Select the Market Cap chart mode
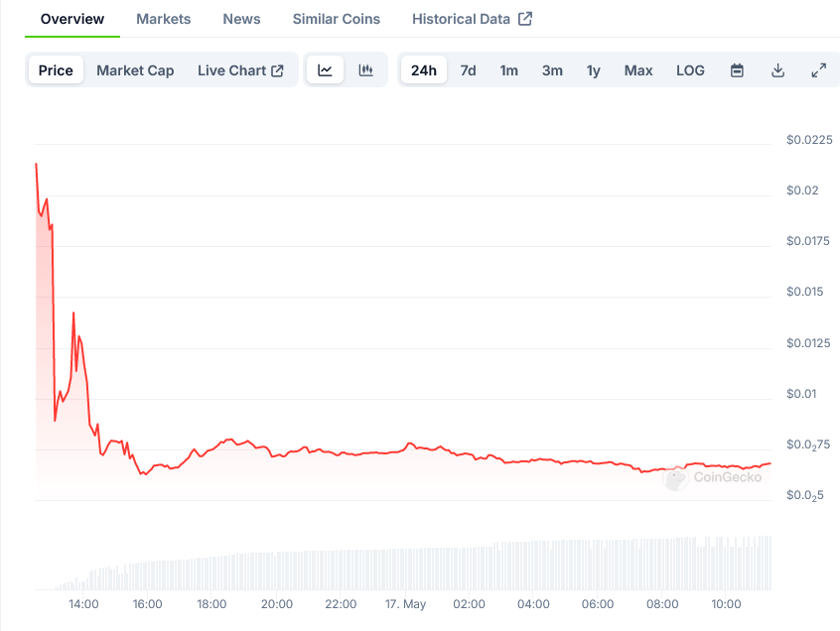The height and width of the screenshot is (631, 840). (135, 70)
